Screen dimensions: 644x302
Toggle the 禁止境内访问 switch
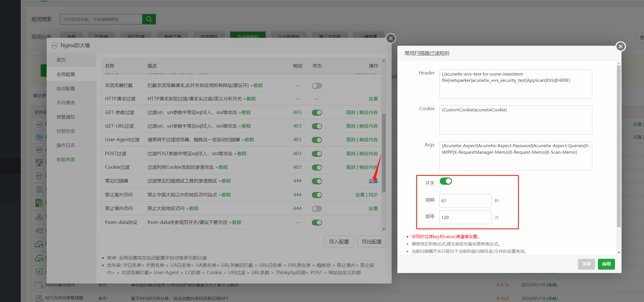pos(317,209)
